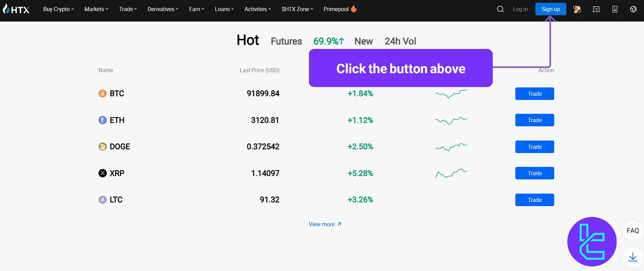Click the HTX logo
644x271 pixels.
pyautogui.click(x=16, y=9)
